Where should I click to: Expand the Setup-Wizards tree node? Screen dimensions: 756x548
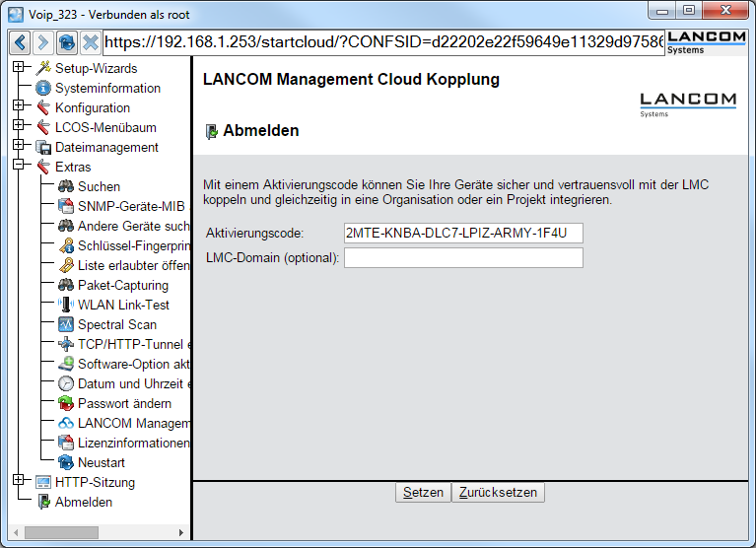[18, 68]
